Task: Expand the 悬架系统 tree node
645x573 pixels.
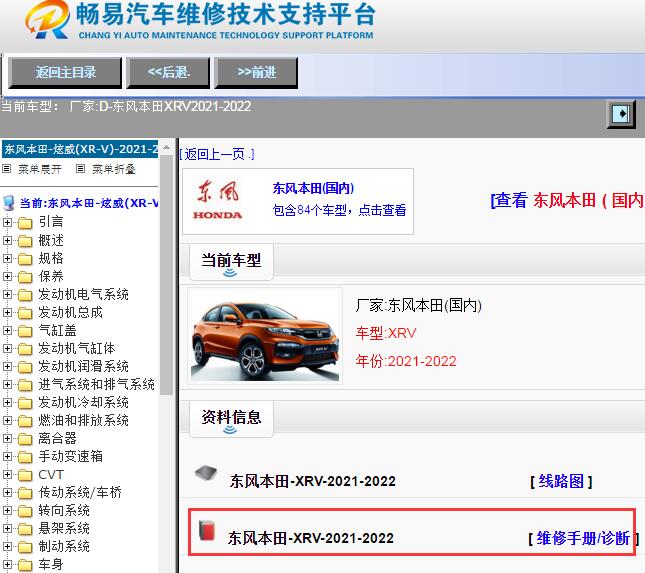Action: [7, 529]
